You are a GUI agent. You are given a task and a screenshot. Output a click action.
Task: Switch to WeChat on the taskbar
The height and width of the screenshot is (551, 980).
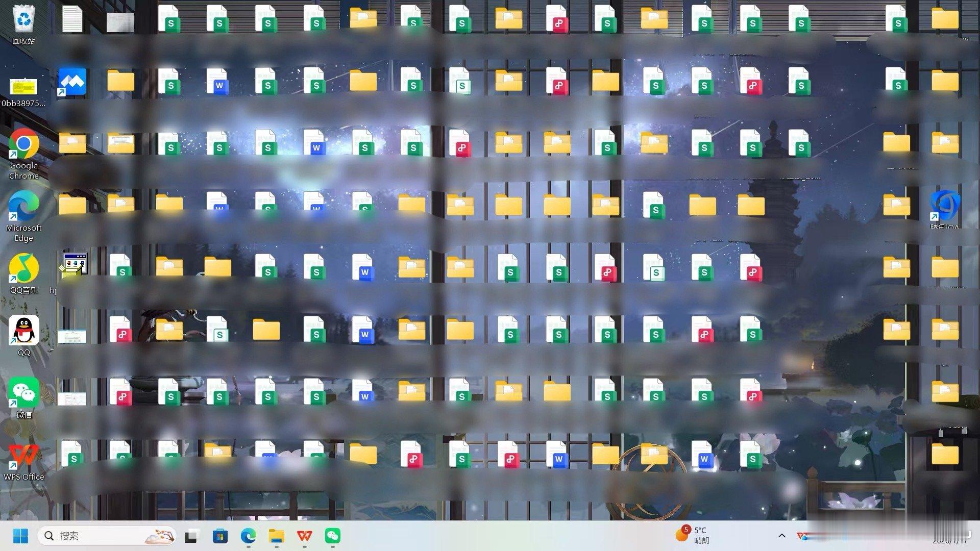point(333,536)
